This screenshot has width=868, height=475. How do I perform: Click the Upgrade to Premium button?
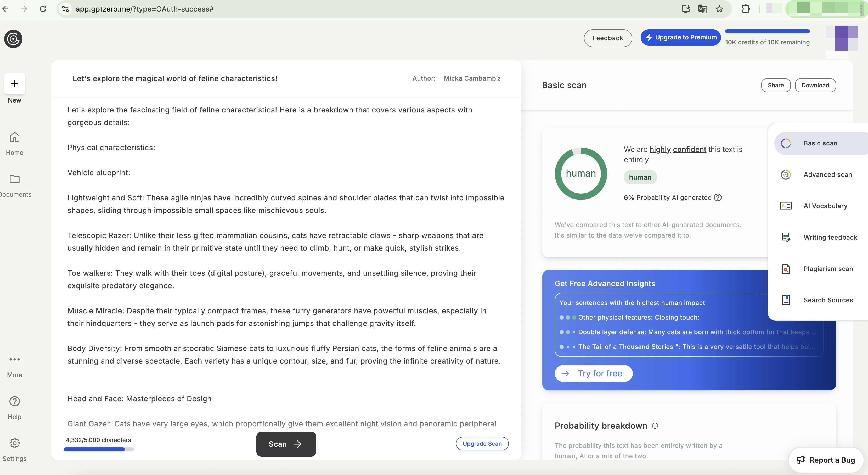click(680, 37)
